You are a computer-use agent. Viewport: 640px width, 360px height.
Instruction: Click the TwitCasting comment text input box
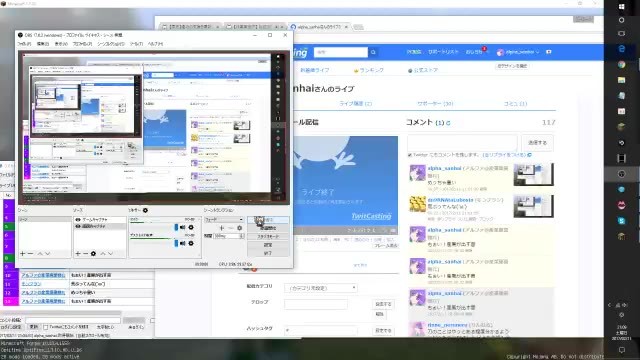(462, 143)
